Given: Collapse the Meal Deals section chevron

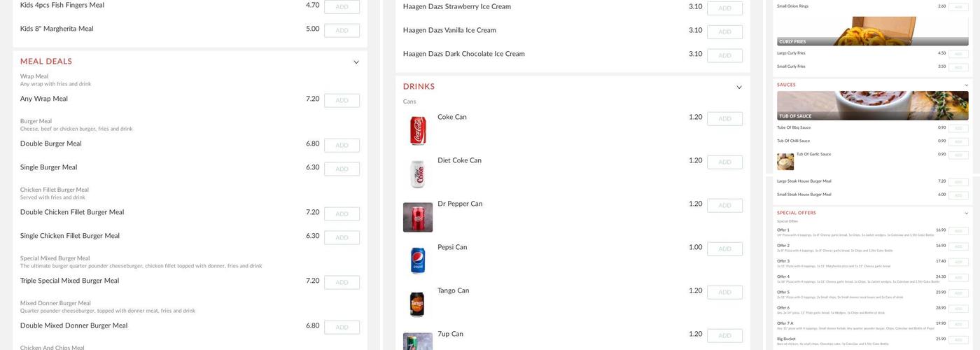Looking at the screenshot, I should [356, 62].
